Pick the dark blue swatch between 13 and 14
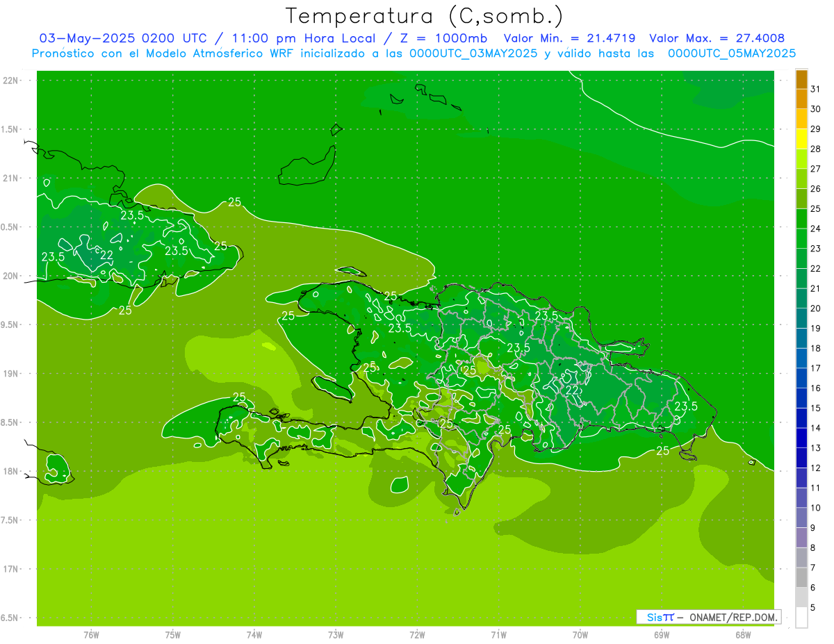The width and height of the screenshot is (834, 644). coord(801,438)
